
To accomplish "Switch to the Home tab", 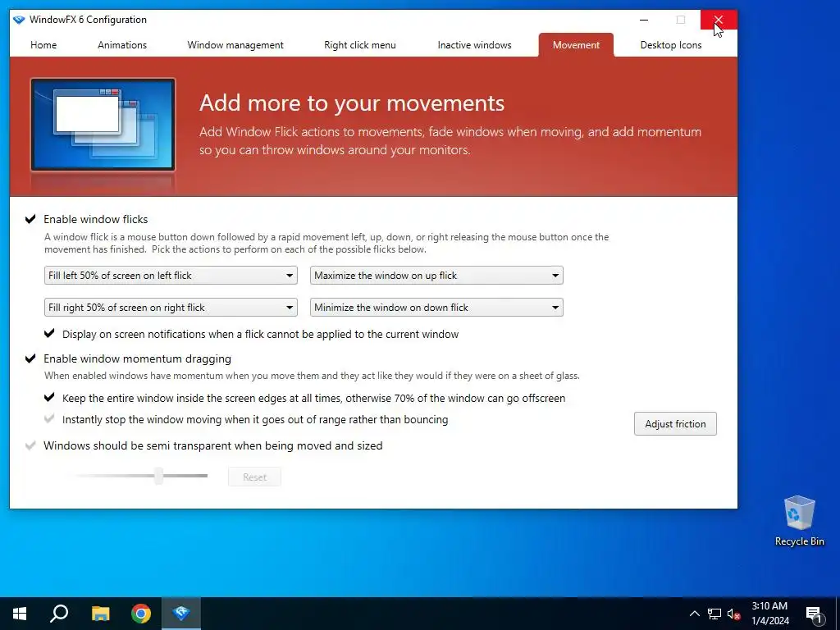I will tap(43, 45).
